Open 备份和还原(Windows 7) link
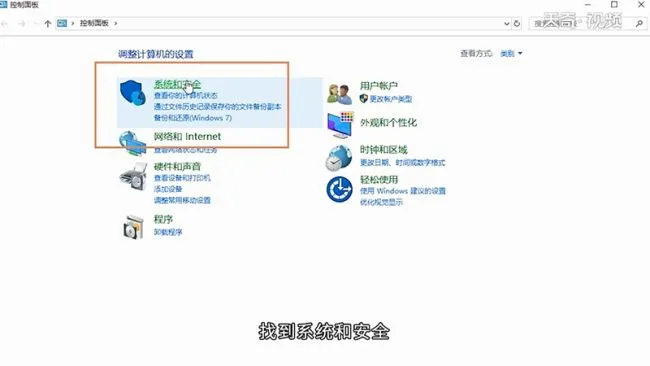The width and height of the screenshot is (650, 366). 193,118
